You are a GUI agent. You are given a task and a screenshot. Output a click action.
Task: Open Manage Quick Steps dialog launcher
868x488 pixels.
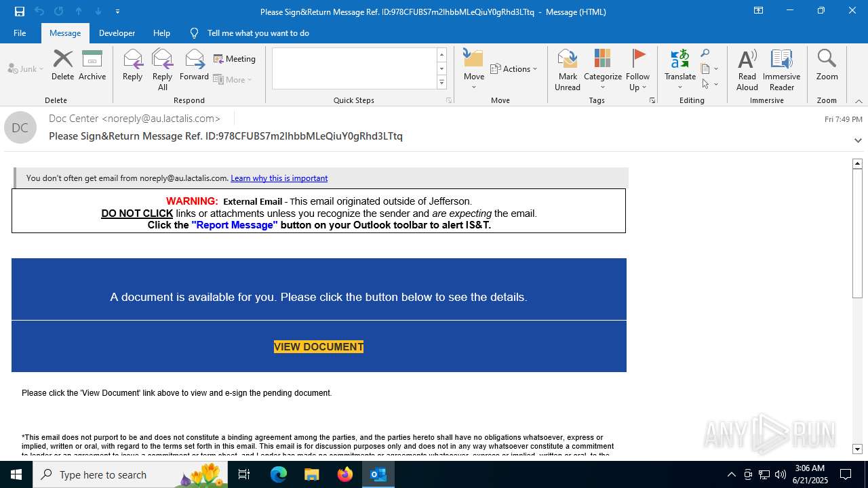click(448, 100)
